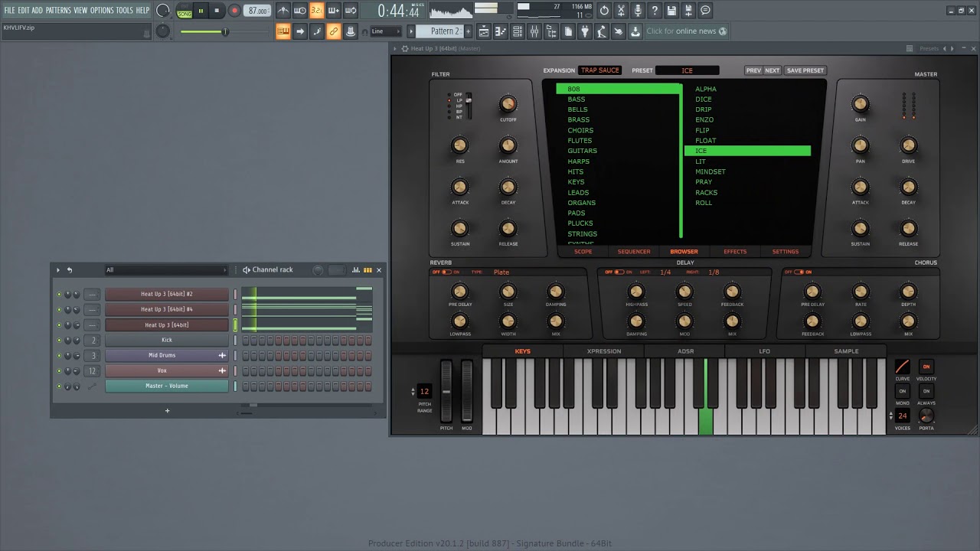Viewport: 980px width, 551px height.
Task: Switch to the SEQUENCER tab
Action: 634,252
